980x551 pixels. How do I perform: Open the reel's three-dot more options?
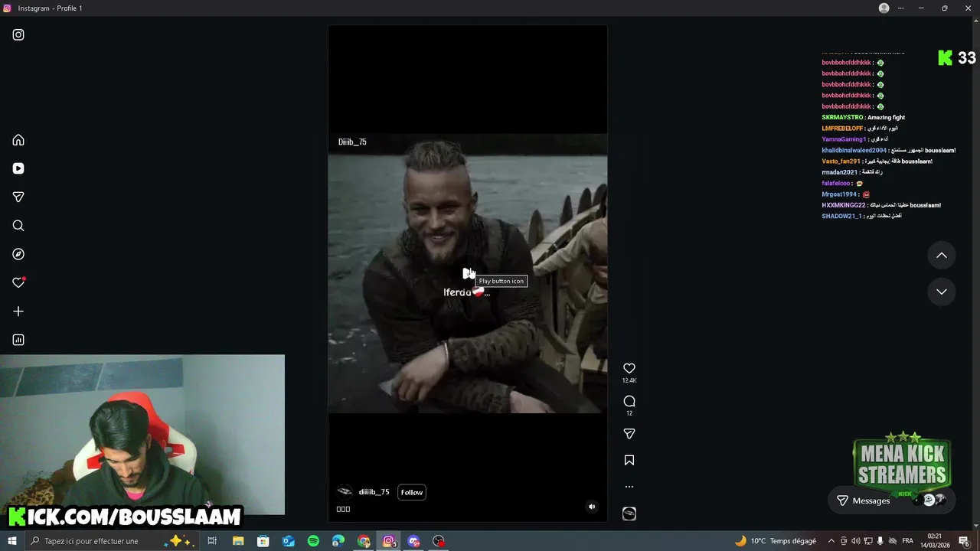point(629,487)
